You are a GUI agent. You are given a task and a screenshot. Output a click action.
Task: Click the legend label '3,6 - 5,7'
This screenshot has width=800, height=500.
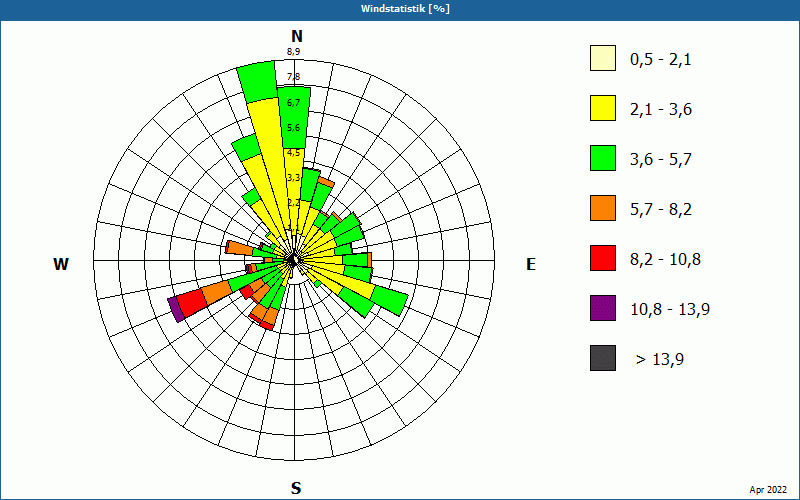(x=661, y=160)
